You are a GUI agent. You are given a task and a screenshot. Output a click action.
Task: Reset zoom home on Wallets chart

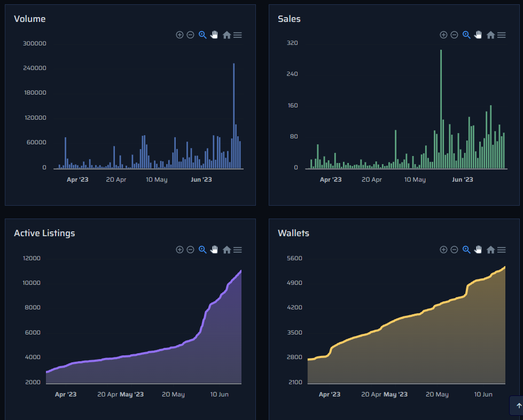click(x=490, y=250)
